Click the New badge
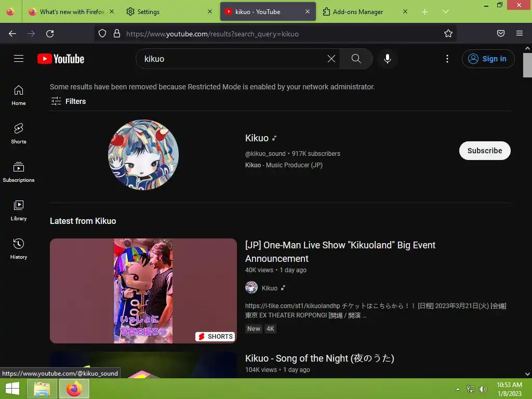This screenshot has width=532, height=399. tap(254, 328)
